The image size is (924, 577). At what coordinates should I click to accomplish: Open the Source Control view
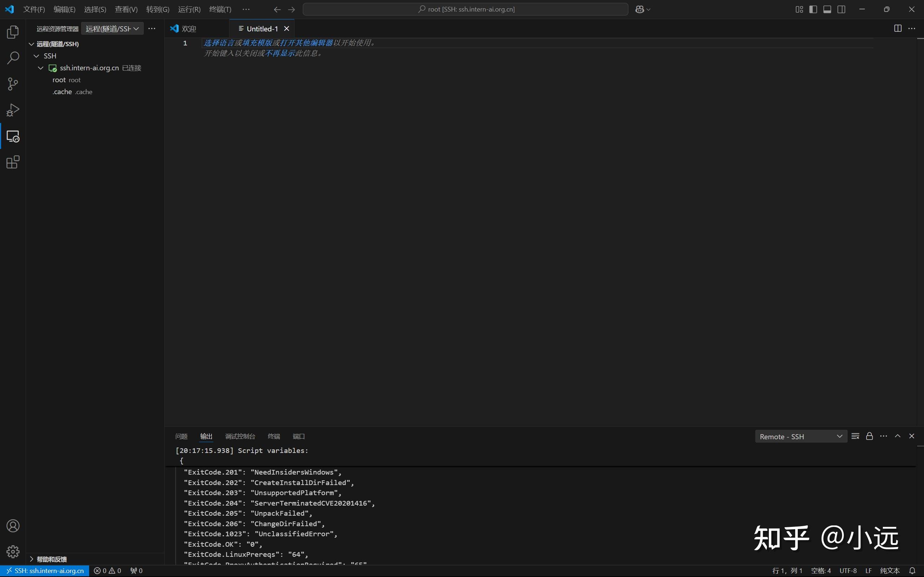pos(13,84)
